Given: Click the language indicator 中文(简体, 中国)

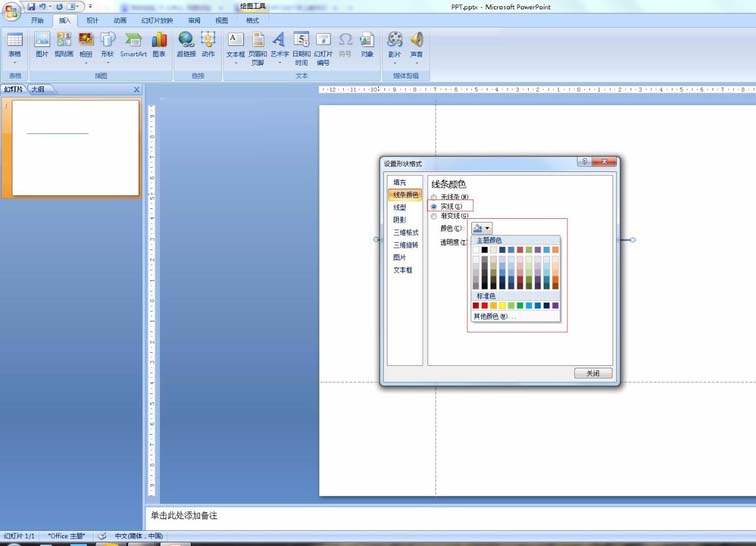Looking at the screenshot, I should click(139, 536).
